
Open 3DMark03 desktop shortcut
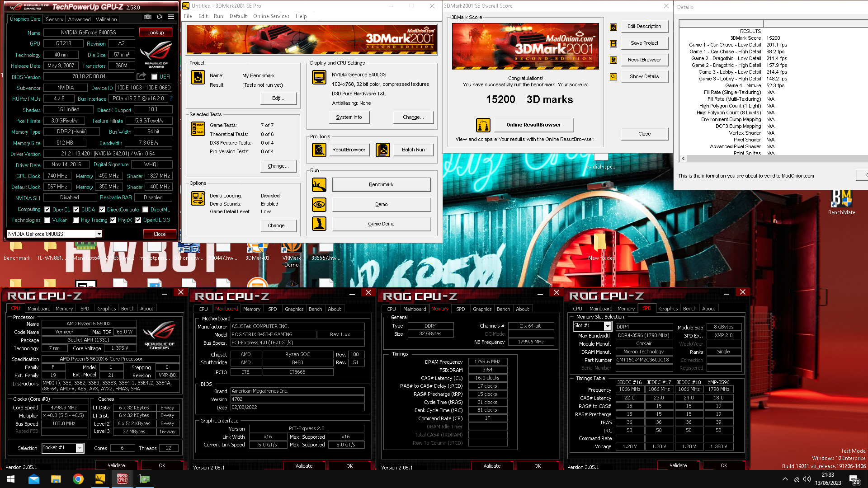click(257, 252)
